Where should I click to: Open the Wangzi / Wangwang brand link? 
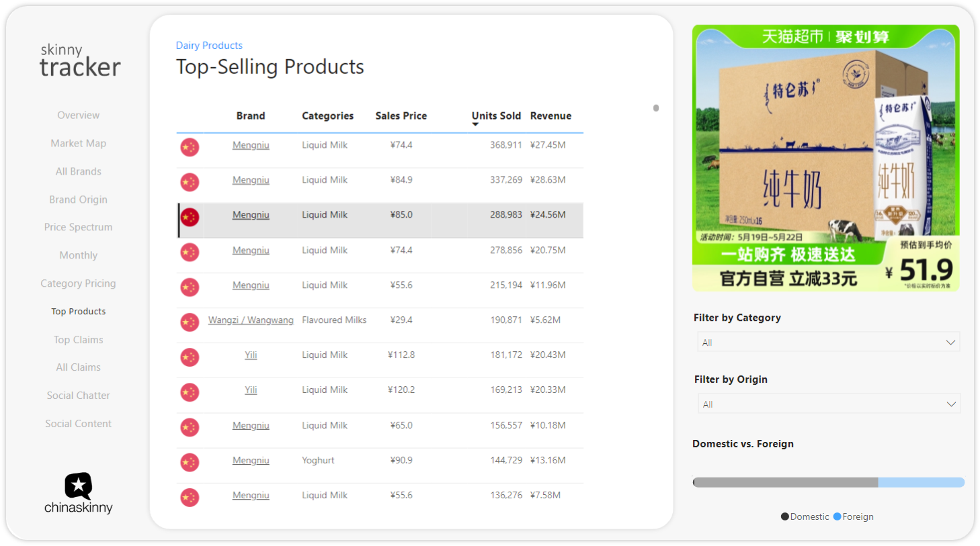pos(251,320)
